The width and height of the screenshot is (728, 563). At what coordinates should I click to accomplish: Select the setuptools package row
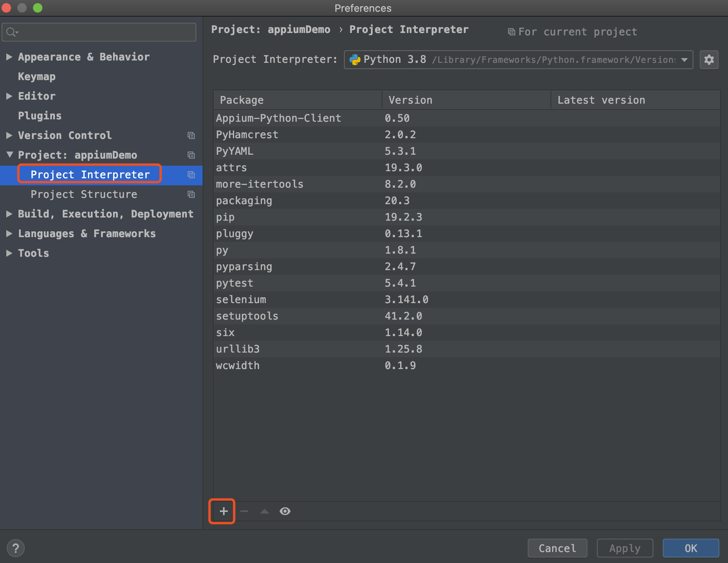point(467,316)
